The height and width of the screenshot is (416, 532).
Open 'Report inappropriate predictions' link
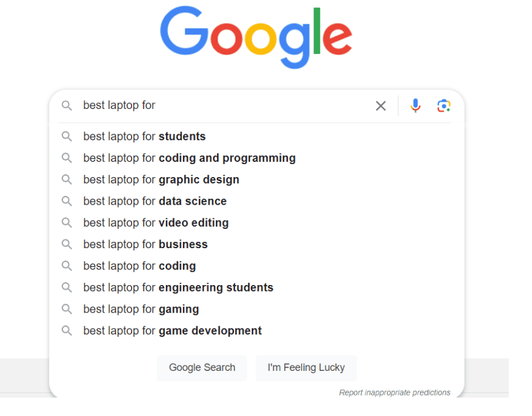click(394, 392)
